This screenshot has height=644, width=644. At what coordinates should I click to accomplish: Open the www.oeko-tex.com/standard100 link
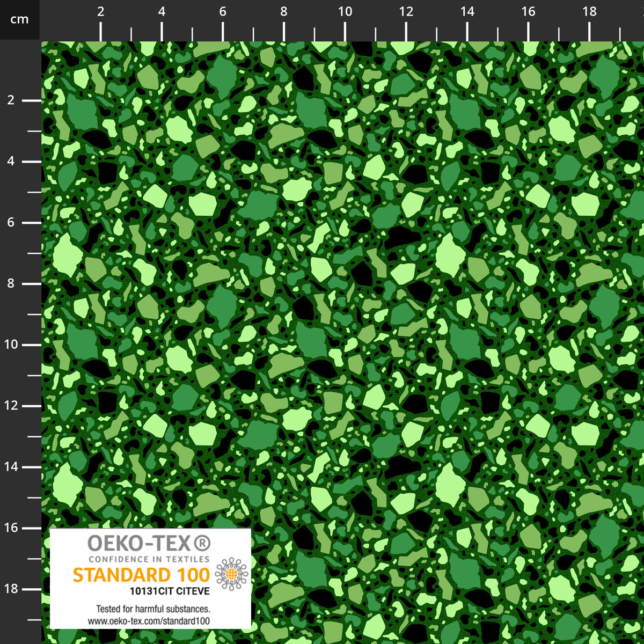click(x=149, y=621)
